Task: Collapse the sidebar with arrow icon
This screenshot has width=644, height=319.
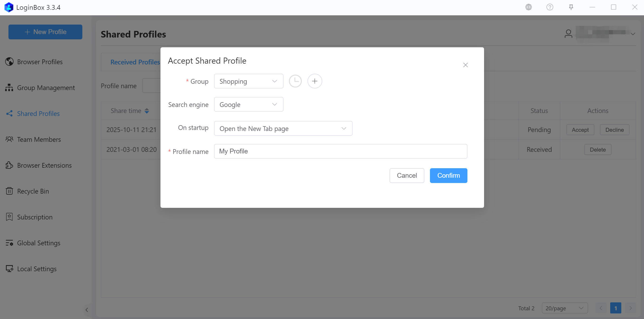Action: [x=87, y=310]
